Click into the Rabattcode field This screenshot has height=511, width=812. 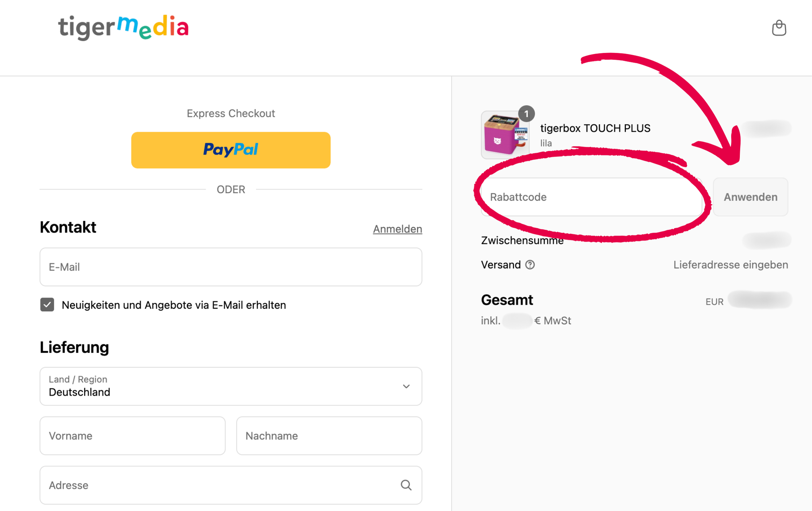[x=591, y=197]
